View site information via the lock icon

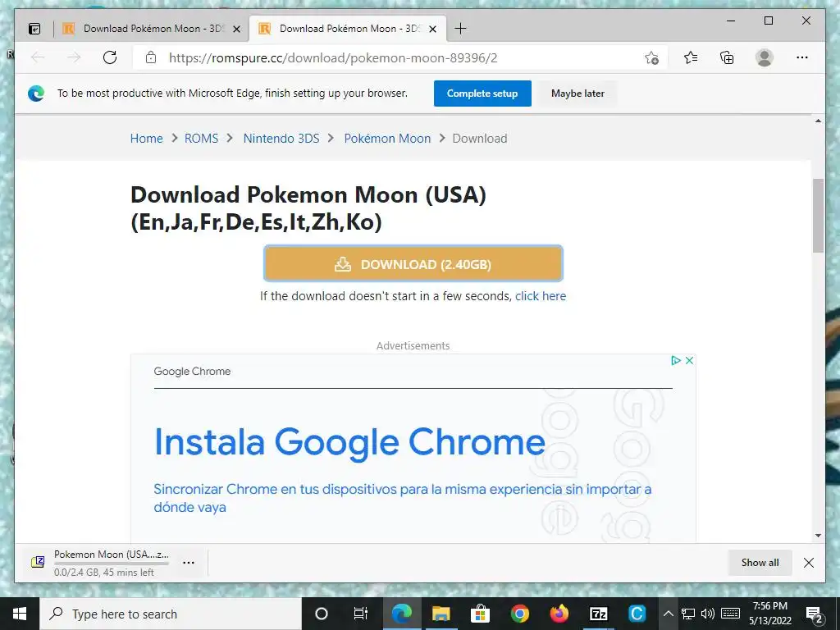click(x=151, y=57)
